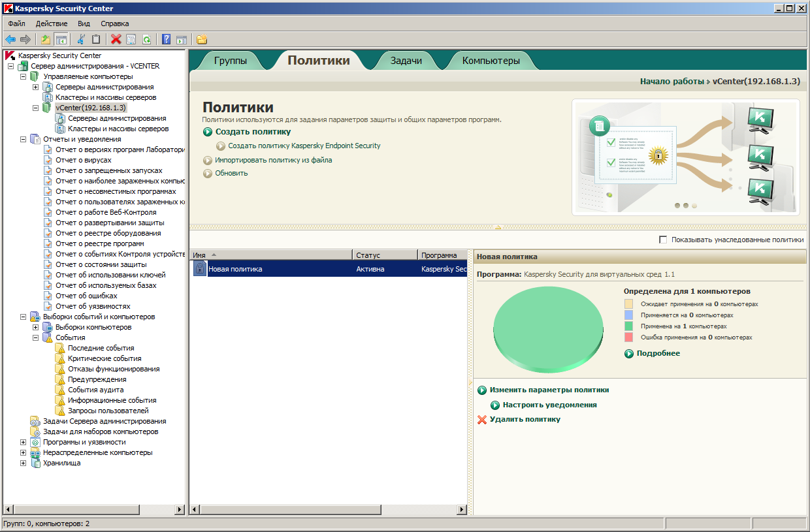The height and width of the screenshot is (532, 810).
Task: Select Задачи для наборов компьютеров node
Action: 101,431
